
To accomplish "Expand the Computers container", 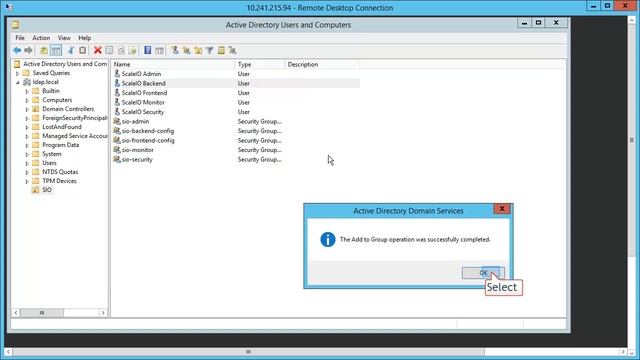I will click(x=27, y=100).
